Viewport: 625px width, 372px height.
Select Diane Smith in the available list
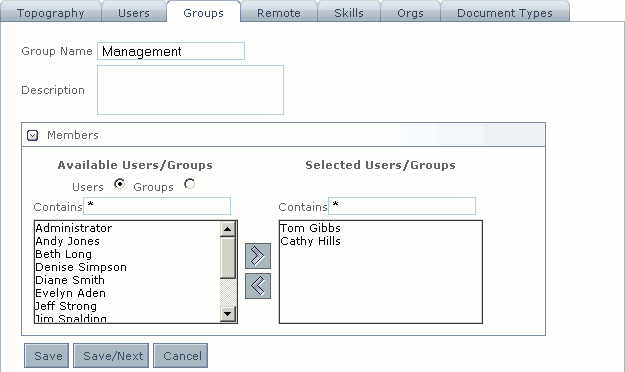[x=127, y=280]
